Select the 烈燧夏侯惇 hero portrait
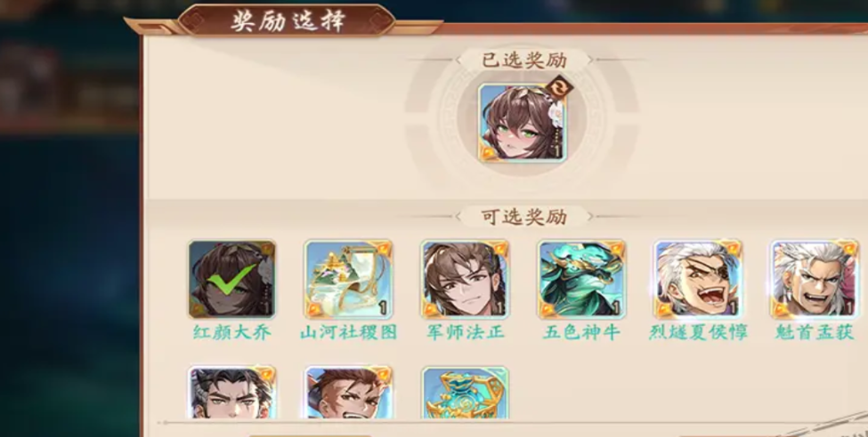The height and width of the screenshot is (437, 868). 698,279
